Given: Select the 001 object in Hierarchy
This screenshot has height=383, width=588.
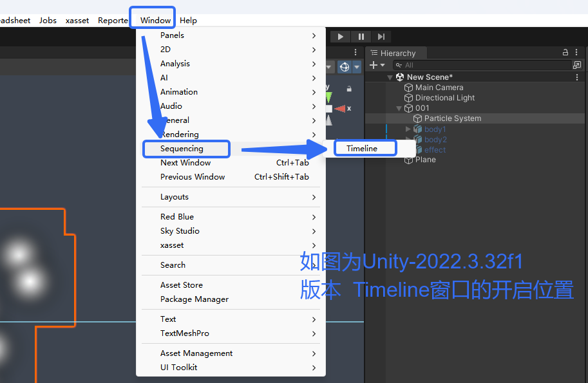Looking at the screenshot, I should 422,108.
